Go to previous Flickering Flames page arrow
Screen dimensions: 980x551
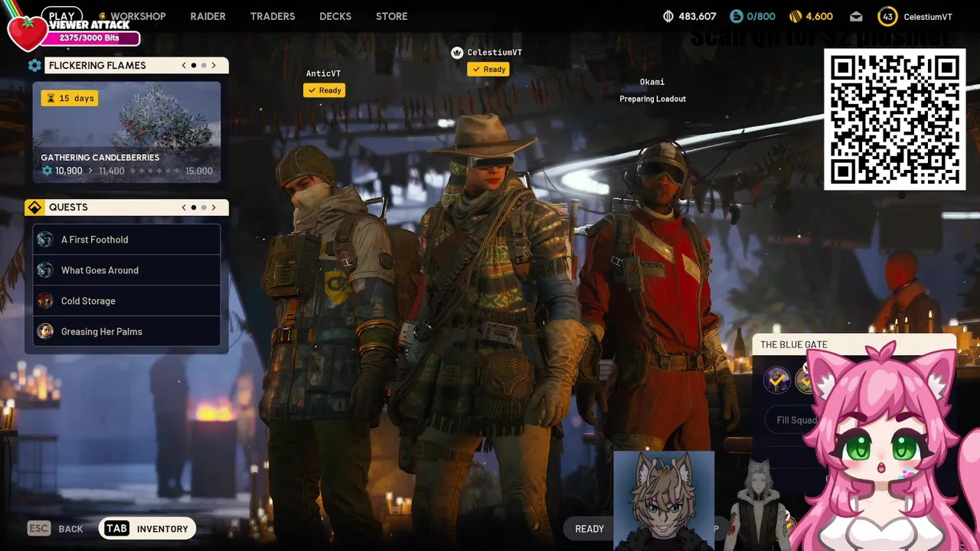pos(184,65)
